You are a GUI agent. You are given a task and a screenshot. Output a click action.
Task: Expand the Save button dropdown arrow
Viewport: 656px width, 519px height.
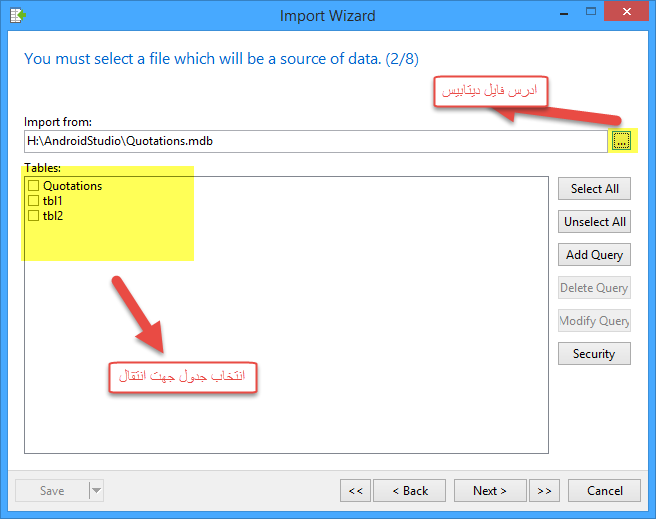(96, 491)
